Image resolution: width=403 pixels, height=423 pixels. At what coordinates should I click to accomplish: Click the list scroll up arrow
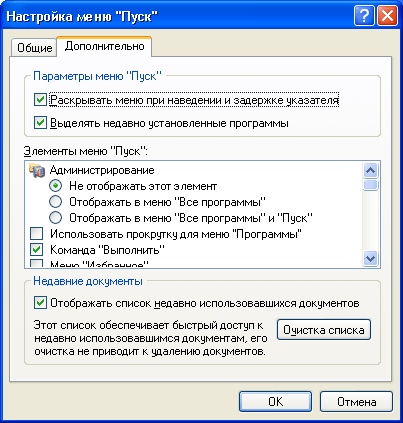tap(371, 171)
